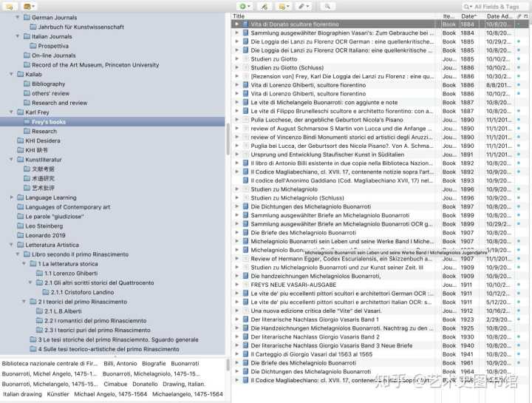The width and height of the screenshot is (532, 403).
Task: Click attachment dot of Studien zu Michelagniolo row
Action: click(519, 189)
